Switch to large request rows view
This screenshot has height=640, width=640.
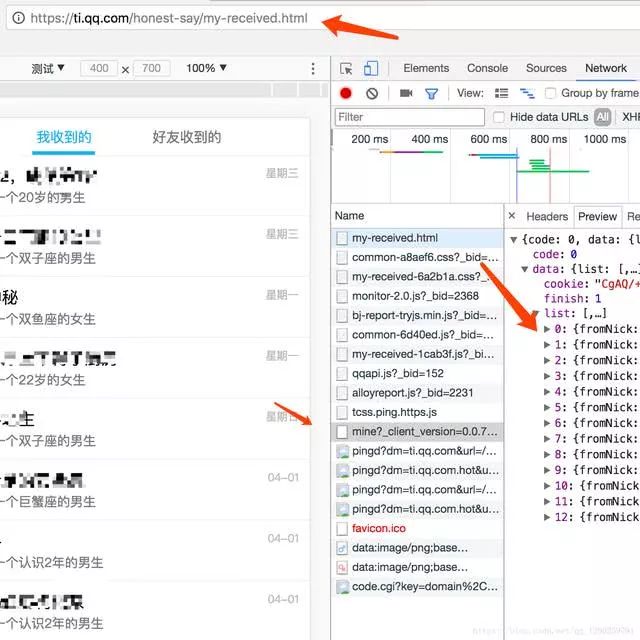point(501,93)
